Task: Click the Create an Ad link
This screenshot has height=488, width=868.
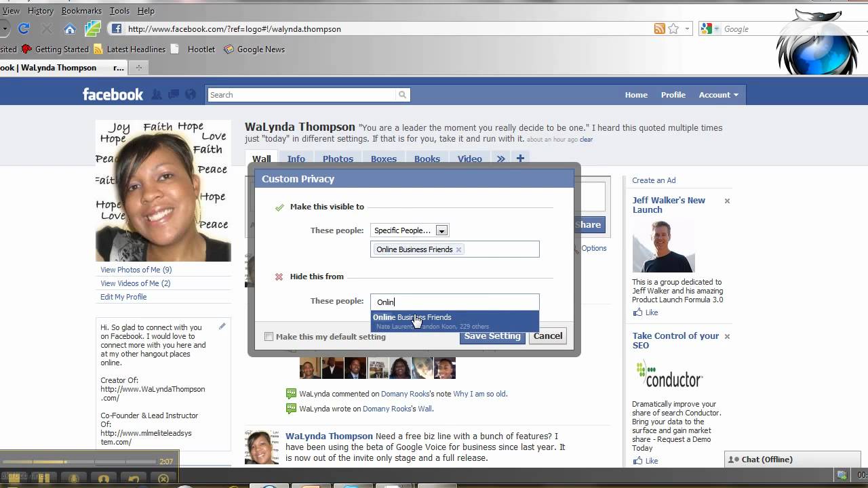Action: (654, 180)
